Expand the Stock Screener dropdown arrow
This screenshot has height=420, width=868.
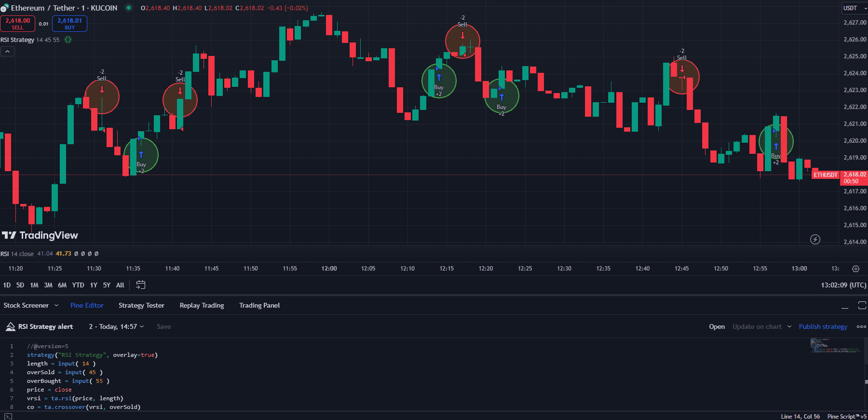point(56,305)
